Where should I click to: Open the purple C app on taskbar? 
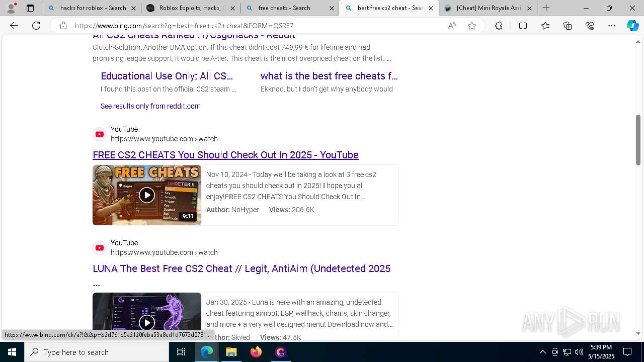[280, 352]
